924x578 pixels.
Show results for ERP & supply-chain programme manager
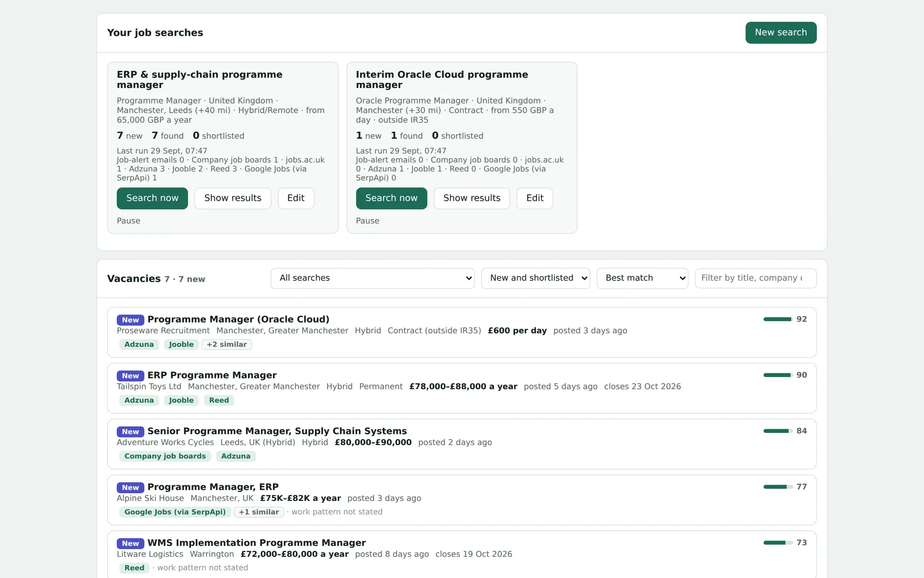233,198
